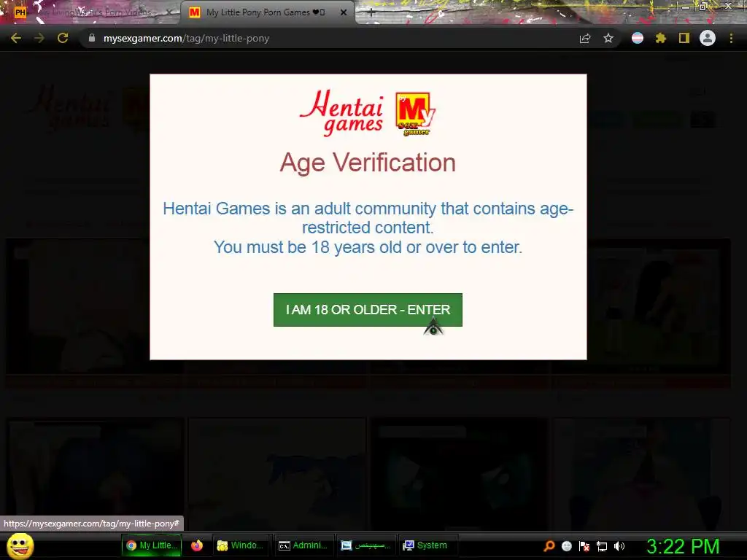Switch to the Windo... taskbar item
The height and width of the screenshot is (560, 747).
pyautogui.click(x=241, y=545)
